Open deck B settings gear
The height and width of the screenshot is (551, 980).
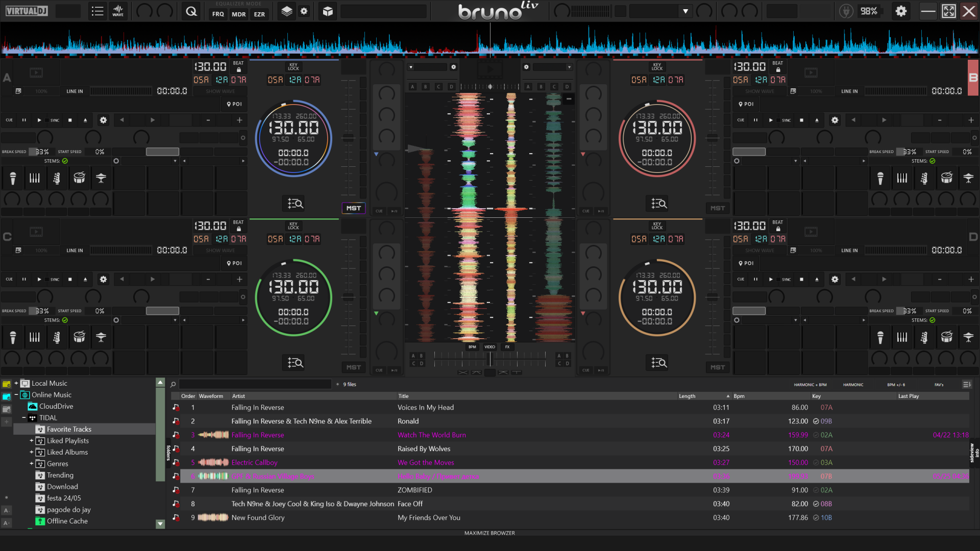point(835,120)
